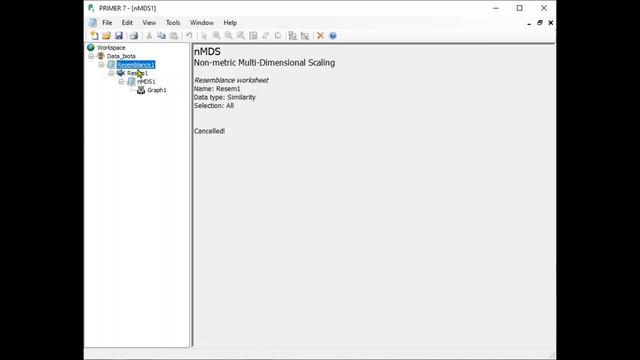Click 'Data type: Similarity' line
The height and width of the screenshot is (360, 640).
[x=224, y=97]
